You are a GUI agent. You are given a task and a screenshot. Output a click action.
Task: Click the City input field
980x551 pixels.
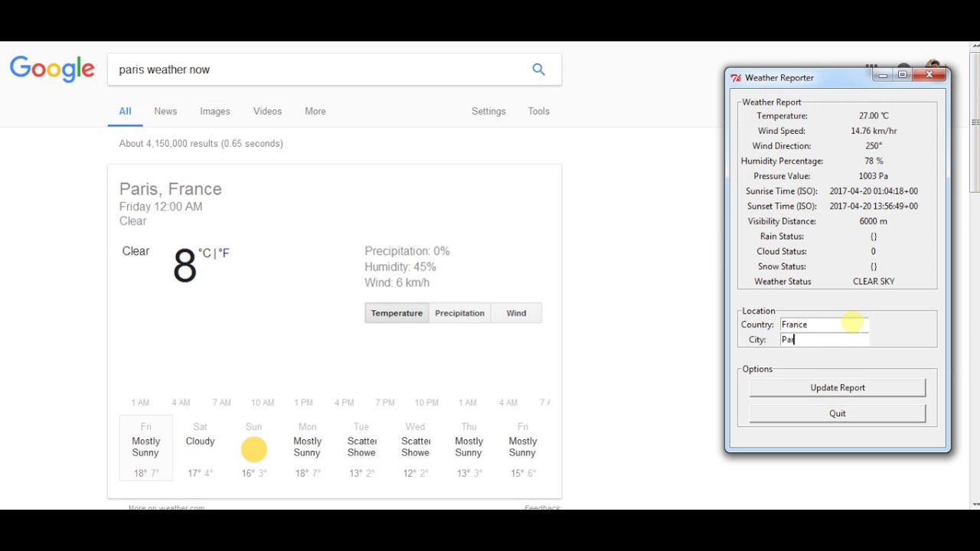click(825, 340)
